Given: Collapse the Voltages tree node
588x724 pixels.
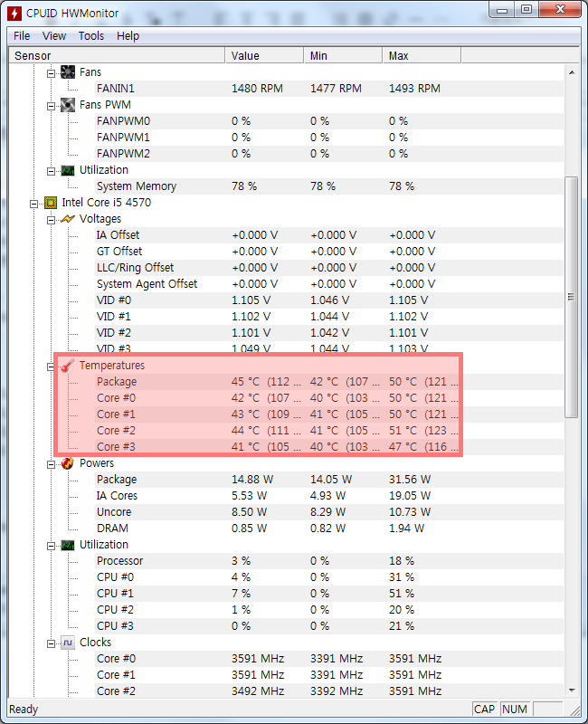Looking at the screenshot, I should click(51, 220).
